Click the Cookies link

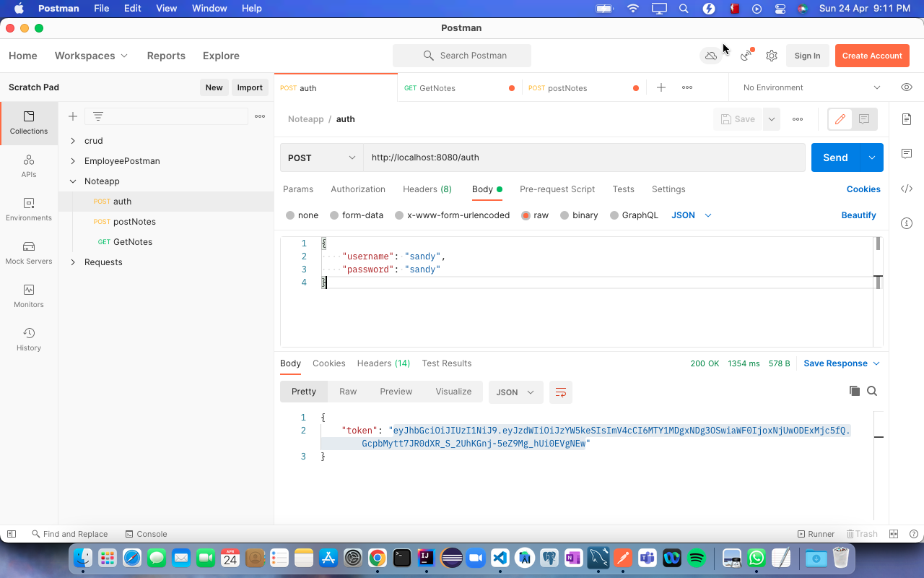[863, 189]
